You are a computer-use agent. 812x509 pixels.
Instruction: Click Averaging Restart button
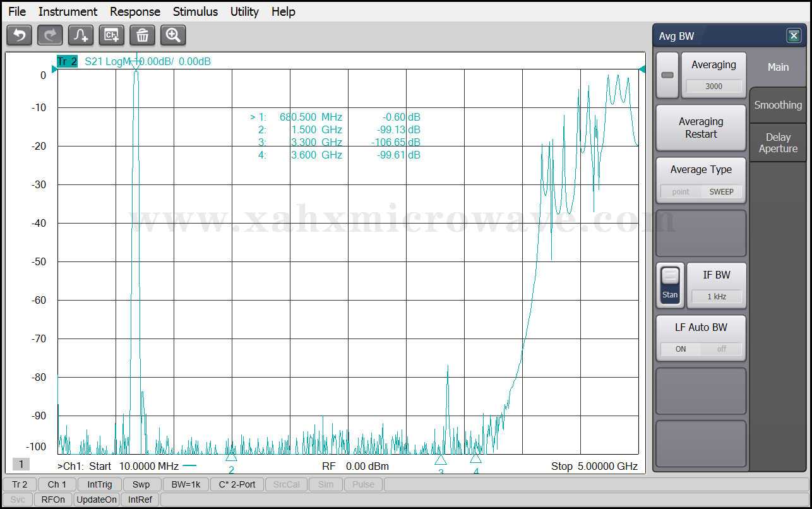(701, 128)
